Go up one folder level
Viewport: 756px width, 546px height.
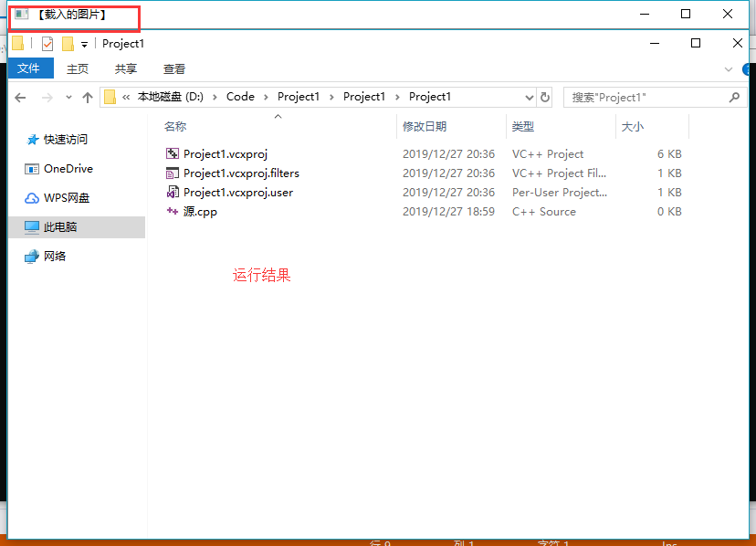coord(88,98)
